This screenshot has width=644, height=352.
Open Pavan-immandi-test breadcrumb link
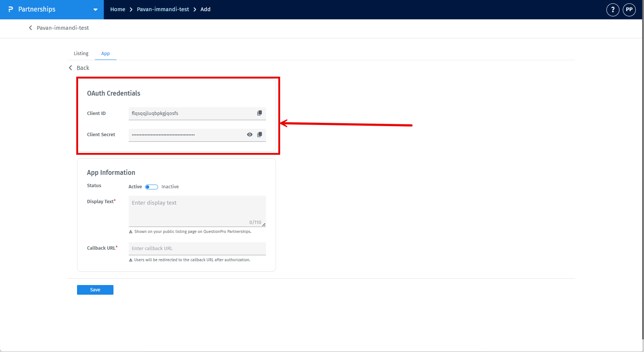pyautogui.click(x=163, y=9)
